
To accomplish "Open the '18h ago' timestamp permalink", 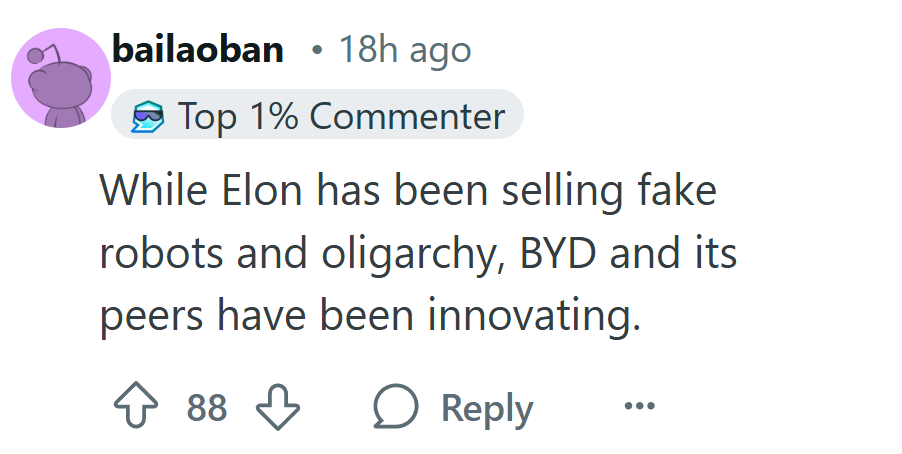I will tap(405, 51).
